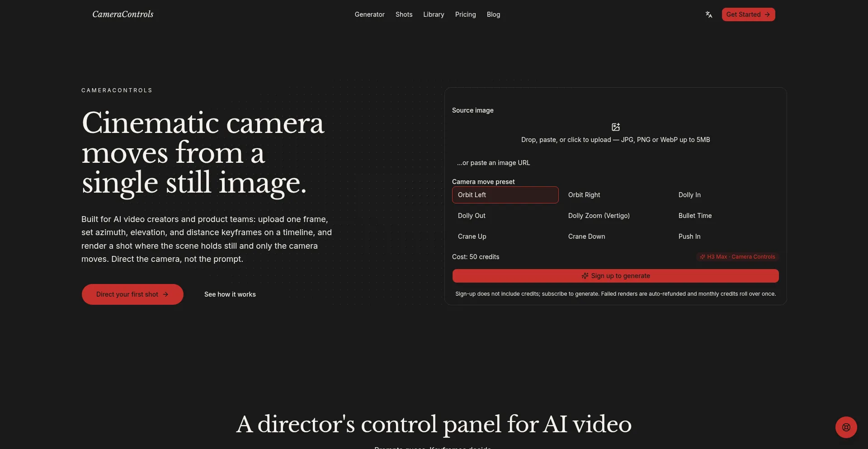Click the Source image label
Image resolution: width=868 pixels, height=449 pixels.
[x=473, y=110]
